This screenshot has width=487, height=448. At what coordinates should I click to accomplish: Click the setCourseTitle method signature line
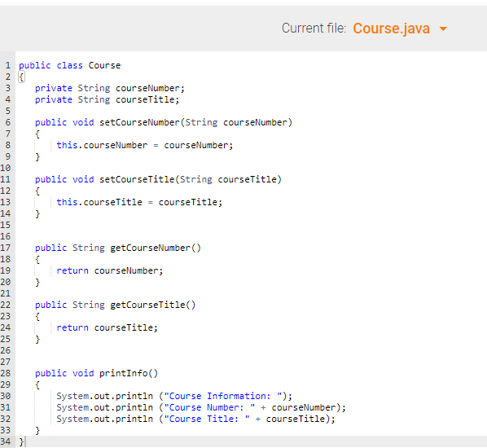click(x=158, y=179)
